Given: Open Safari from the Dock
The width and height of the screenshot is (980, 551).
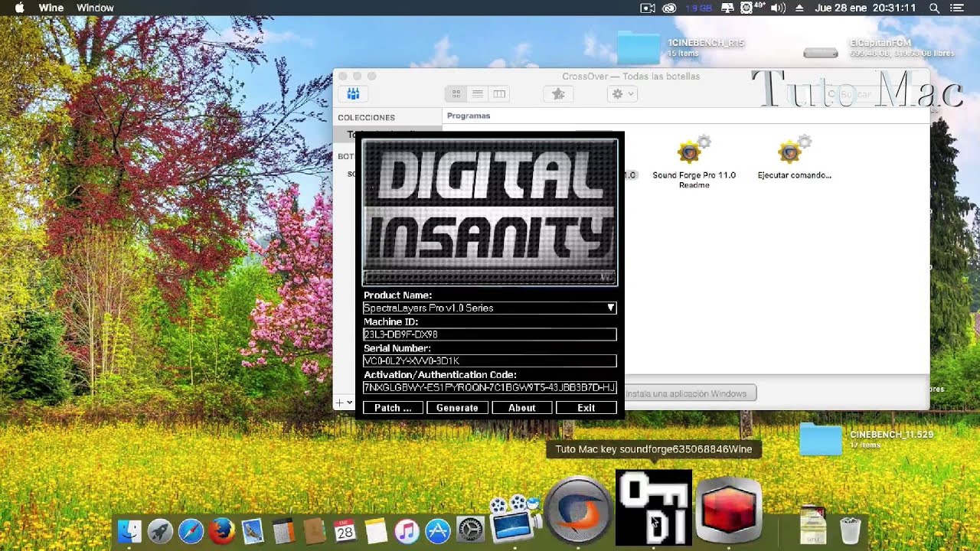Looking at the screenshot, I should coord(191,530).
